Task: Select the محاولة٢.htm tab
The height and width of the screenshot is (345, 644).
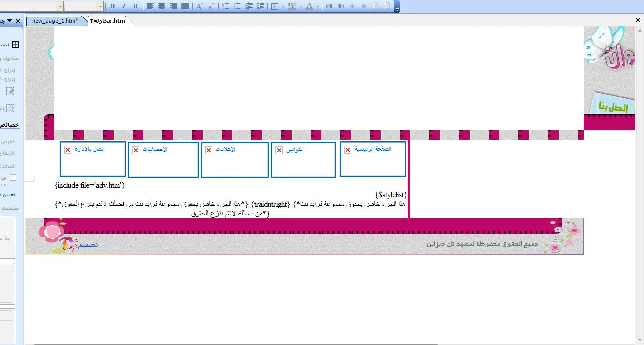Action: click(x=108, y=21)
